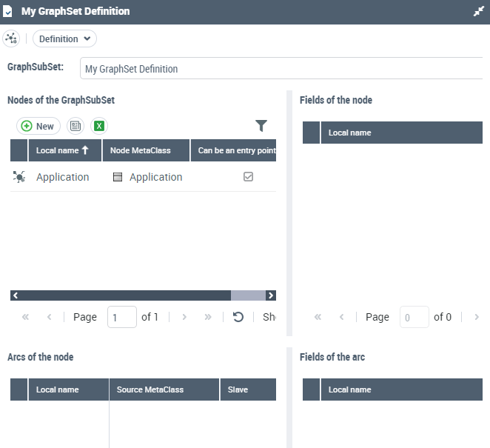Click the graph network icon beside Definition
The height and width of the screenshot is (448, 490).
(11, 39)
